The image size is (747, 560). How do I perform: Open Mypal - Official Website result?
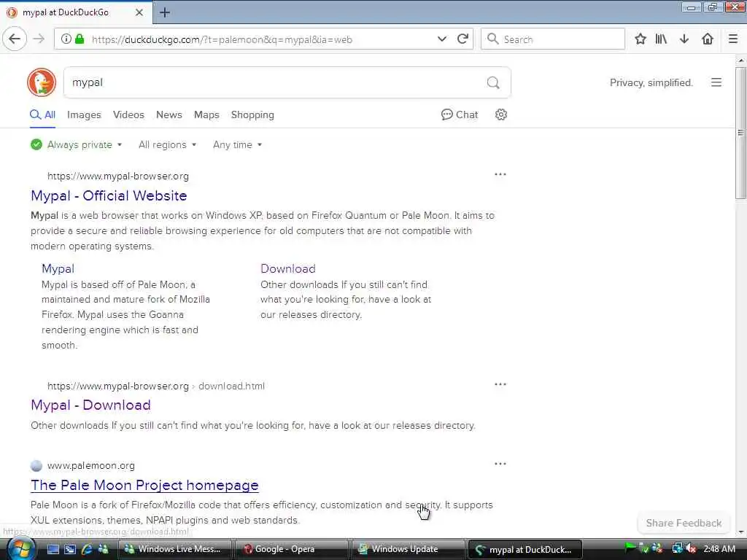109,195
